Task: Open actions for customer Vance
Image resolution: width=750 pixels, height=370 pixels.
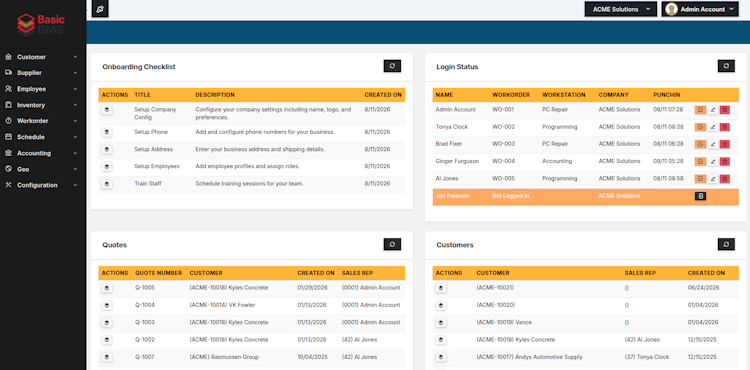Action: 441,323
